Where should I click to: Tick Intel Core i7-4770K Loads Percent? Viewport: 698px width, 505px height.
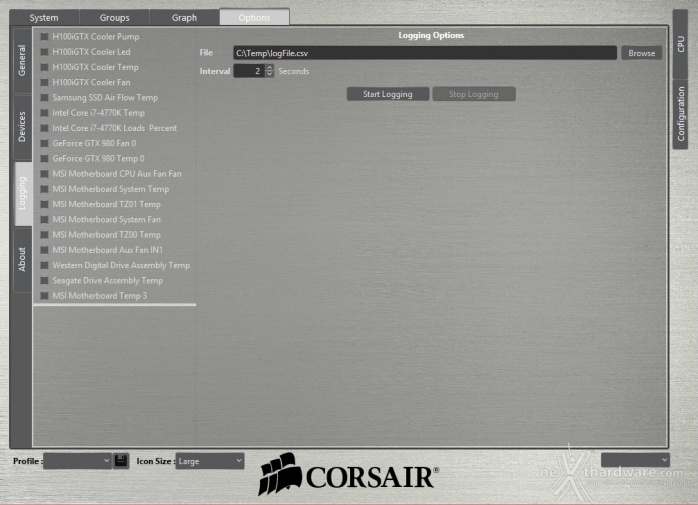coord(44,128)
